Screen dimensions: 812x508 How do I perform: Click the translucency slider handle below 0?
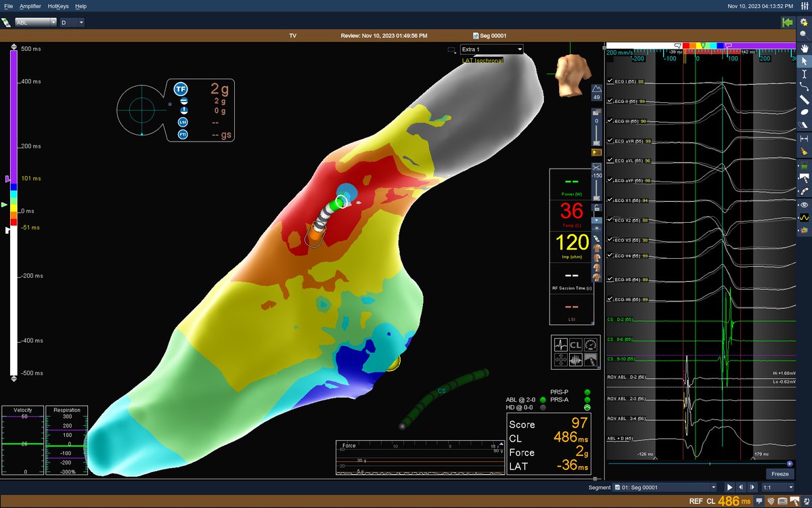[596, 142]
